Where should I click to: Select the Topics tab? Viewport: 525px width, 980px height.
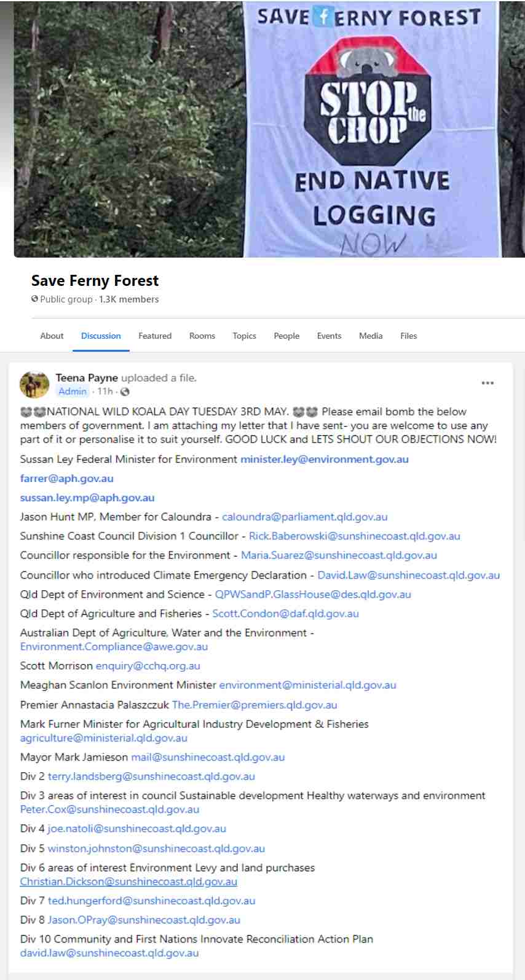[x=244, y=336]
